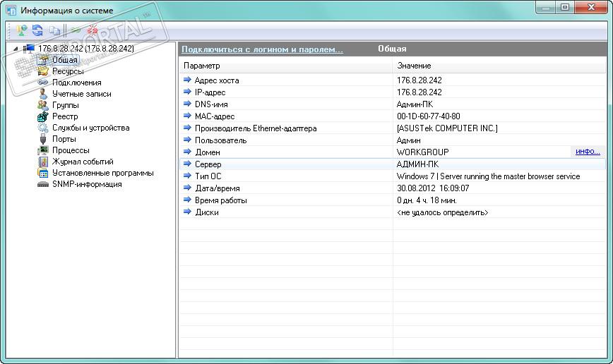The height and width of the screenshot is (364, 613).
Task: Click the red broken-chain Disconnect toolbar icon
Action: tap(93, 30)
